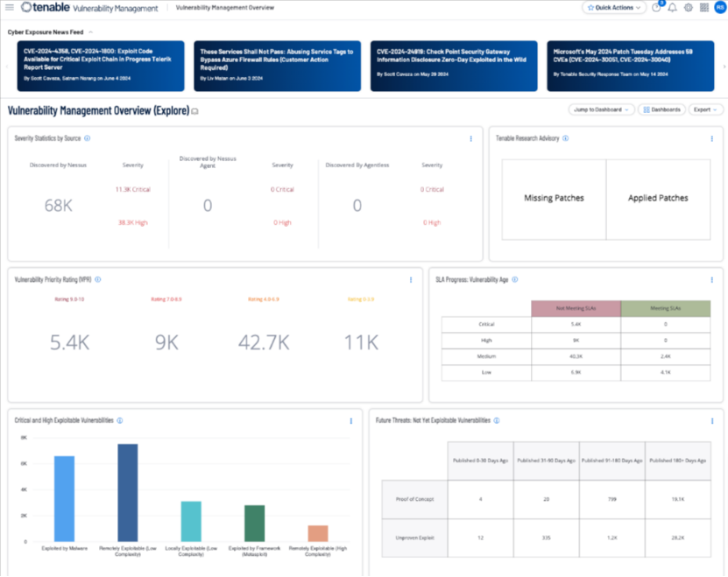
Task: Click the 68K Discovered by Nessus count
Action: point(59,206)
